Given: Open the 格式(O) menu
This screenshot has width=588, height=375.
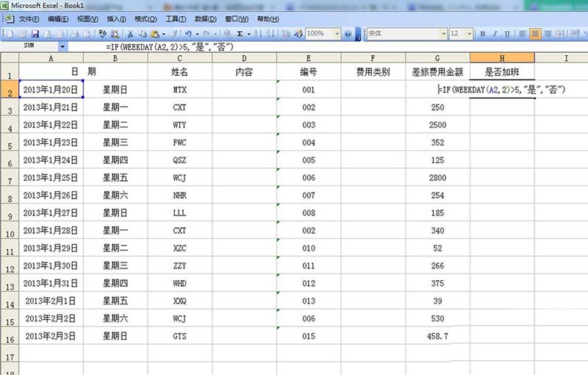Looking at the screenshot, I should tap(146, 19).
